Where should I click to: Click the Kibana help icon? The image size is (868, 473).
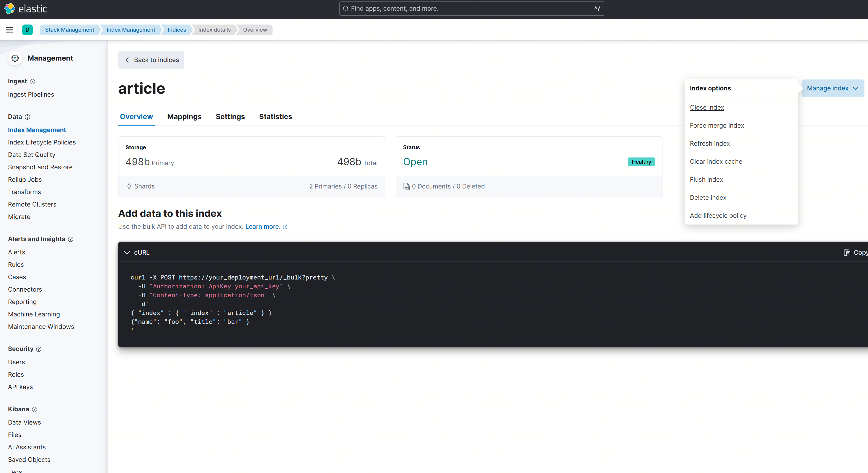pos(34,409)
